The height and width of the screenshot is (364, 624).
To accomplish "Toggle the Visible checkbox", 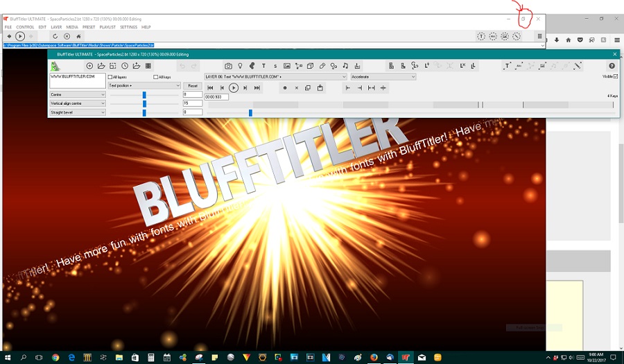I will (616, 76).
